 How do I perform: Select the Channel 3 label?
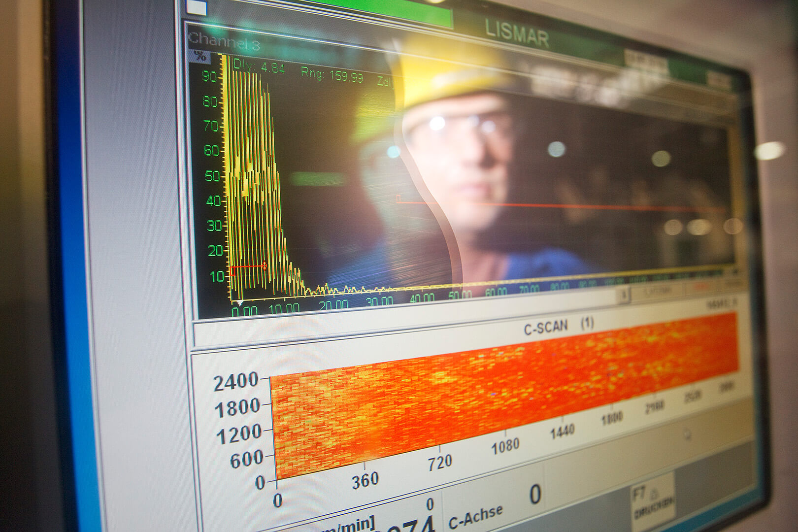tap(224, 41)
